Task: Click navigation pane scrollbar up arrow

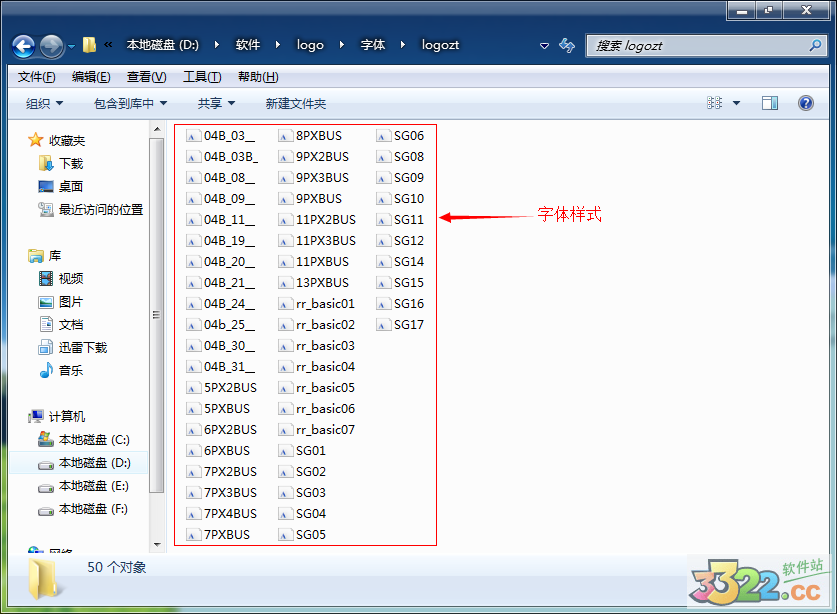Action: (157, 129)
